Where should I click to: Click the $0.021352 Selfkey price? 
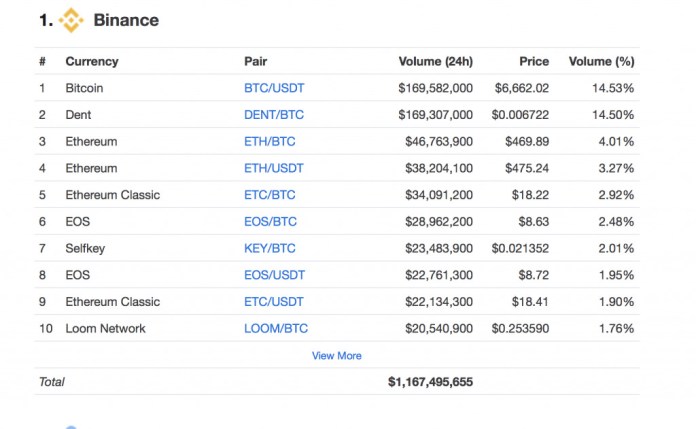pos(520,248)
